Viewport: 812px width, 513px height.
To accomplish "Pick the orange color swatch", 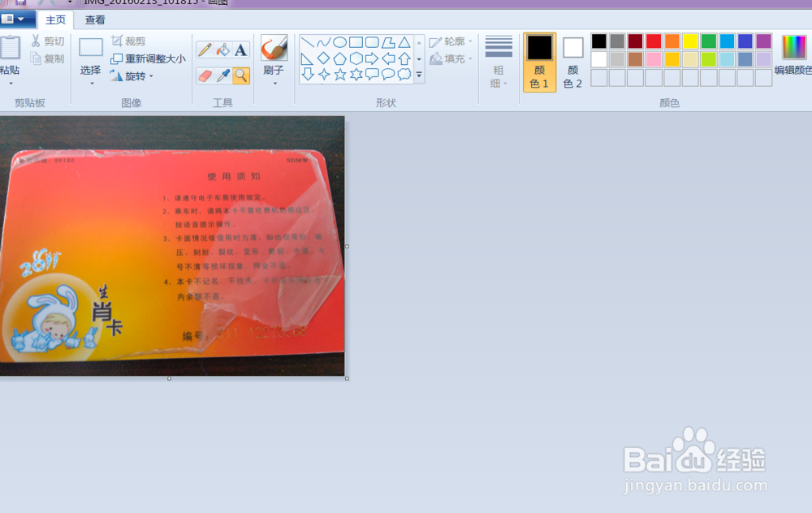I will pos(672,41).
